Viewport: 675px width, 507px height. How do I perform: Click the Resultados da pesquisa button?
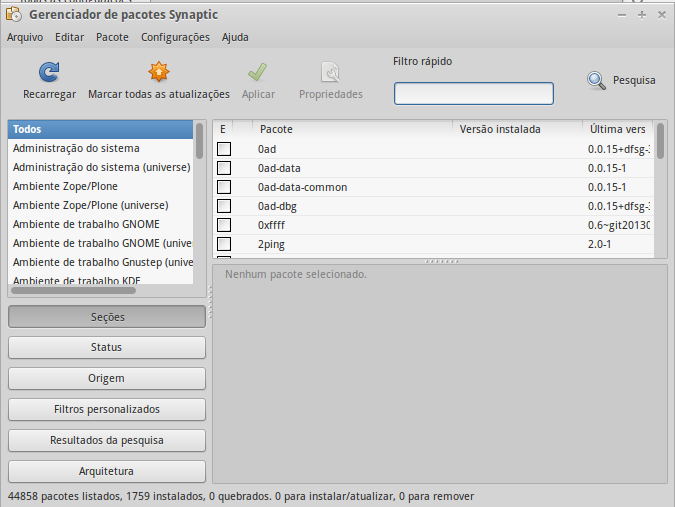(x=107, y=440)
